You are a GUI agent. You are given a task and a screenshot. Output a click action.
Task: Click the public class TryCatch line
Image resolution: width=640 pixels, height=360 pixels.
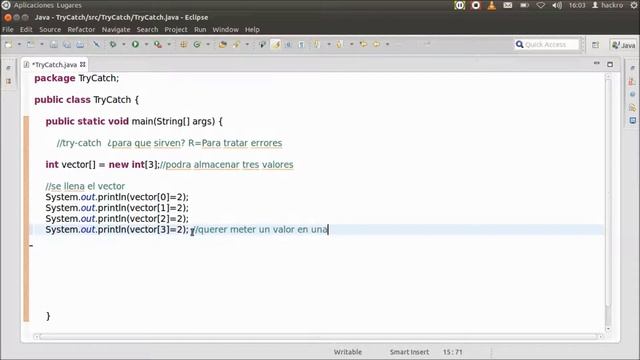point(87,100)
